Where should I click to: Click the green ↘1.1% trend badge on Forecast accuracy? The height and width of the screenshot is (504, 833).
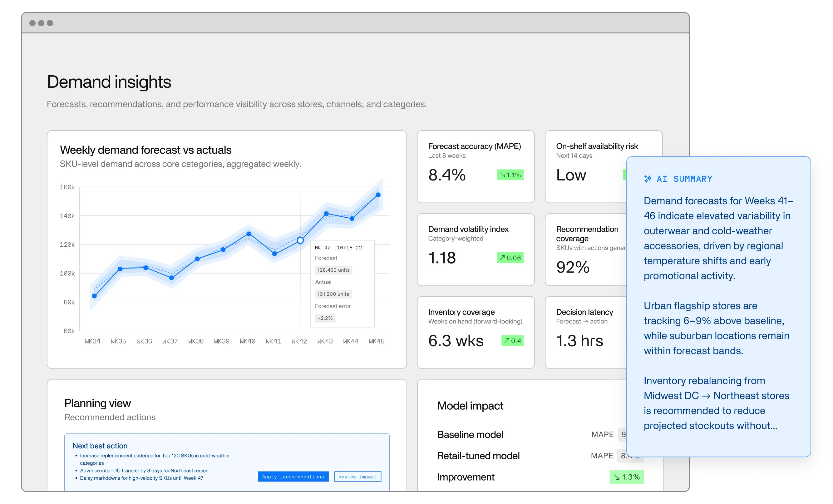[x=510, y=175]
